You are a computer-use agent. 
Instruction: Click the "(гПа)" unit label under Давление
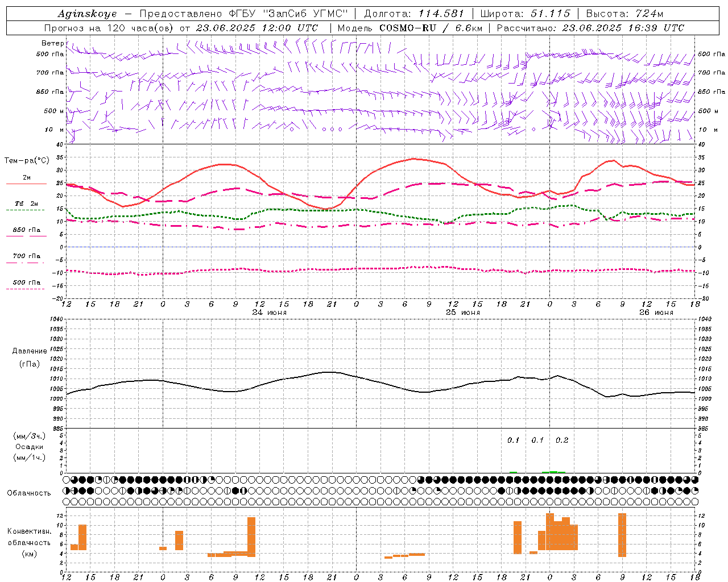pyautogui.click(x=30, y=364)
